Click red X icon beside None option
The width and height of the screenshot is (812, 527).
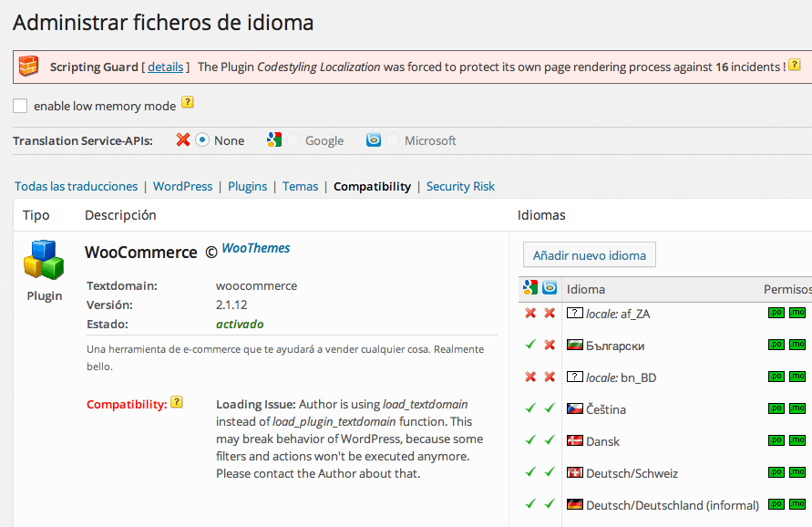[183, 139]
